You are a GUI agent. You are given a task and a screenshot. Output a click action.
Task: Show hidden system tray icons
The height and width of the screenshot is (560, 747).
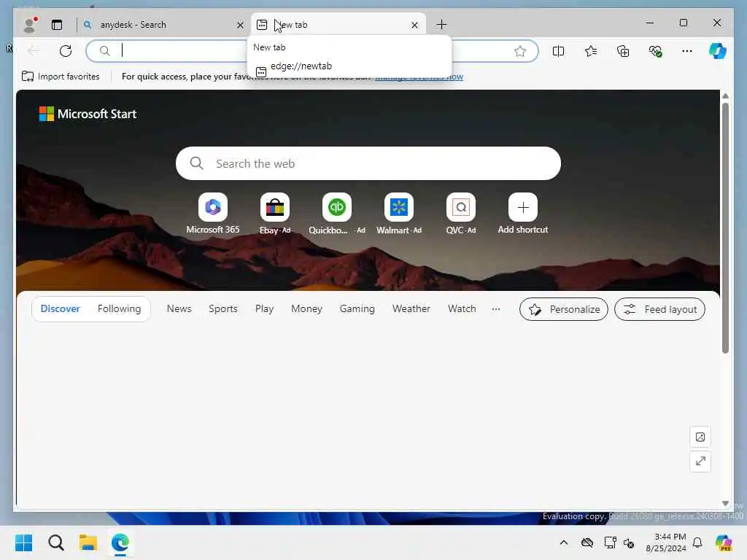coord(564,542)
